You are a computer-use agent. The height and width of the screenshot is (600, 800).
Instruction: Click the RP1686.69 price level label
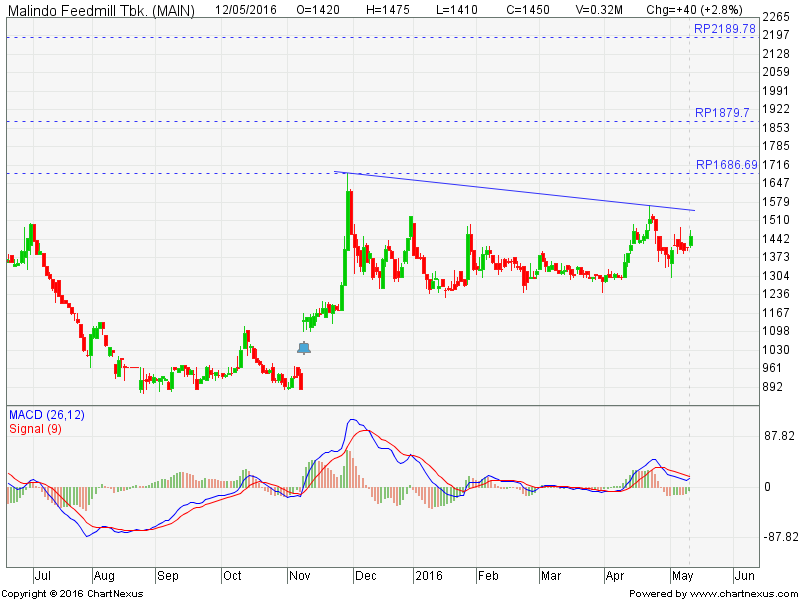pos(727,164)
